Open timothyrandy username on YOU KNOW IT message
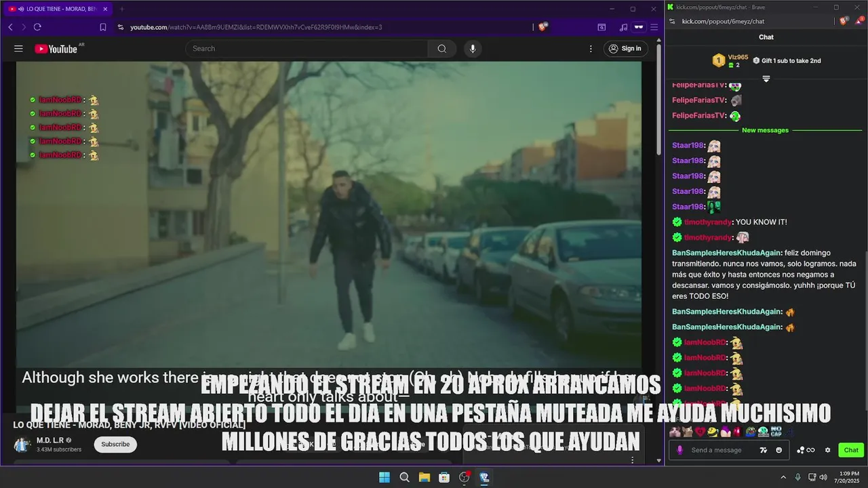This screenshot has height=488, width=868. (708, 222)
